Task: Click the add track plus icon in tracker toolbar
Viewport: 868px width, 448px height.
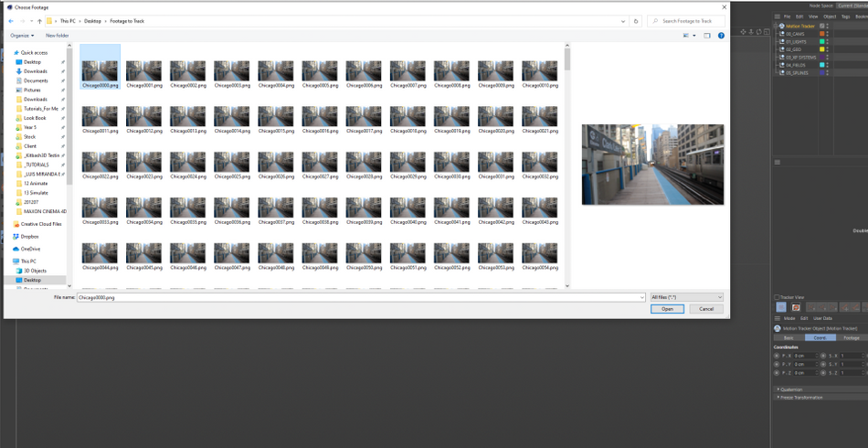Action: (845, 307)
